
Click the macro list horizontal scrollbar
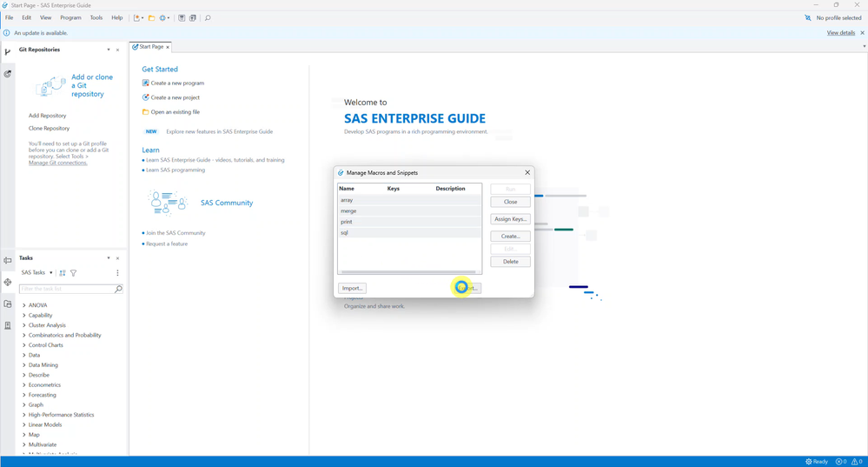point(408,272)
